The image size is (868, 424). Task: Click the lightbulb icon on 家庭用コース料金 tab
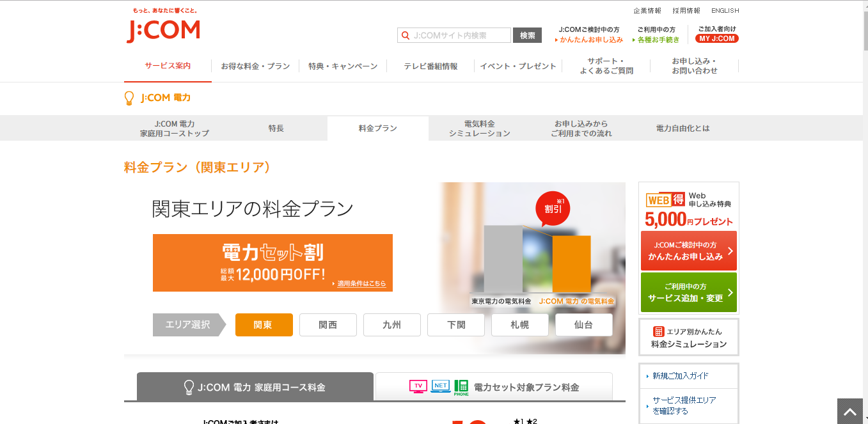tap(189, 387)
